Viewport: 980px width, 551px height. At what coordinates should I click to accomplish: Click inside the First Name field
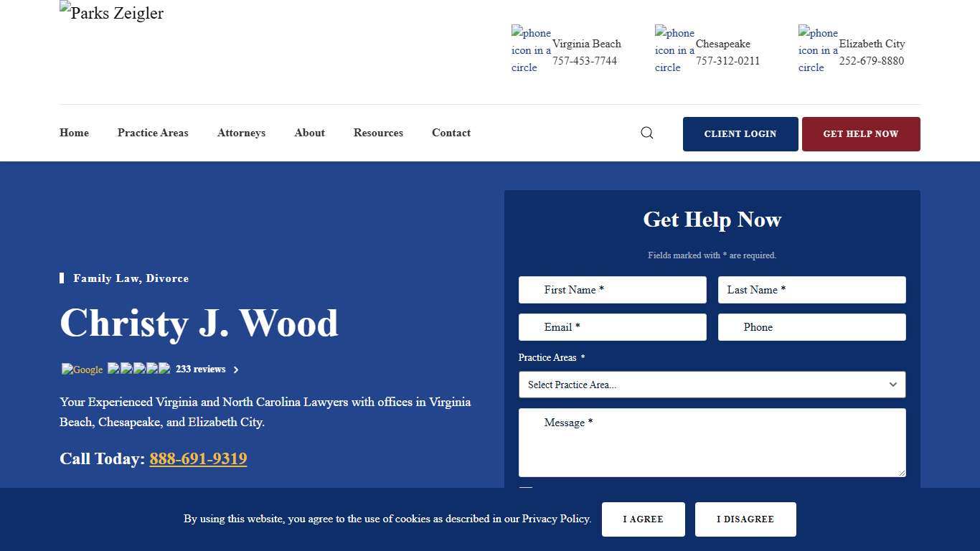(612, 290)
